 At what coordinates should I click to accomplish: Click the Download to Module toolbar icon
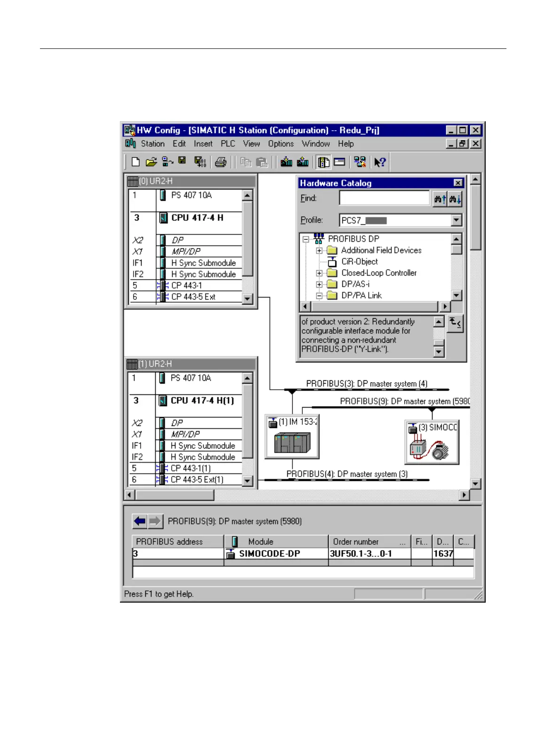pyautogui.click(x=286, y=162)
